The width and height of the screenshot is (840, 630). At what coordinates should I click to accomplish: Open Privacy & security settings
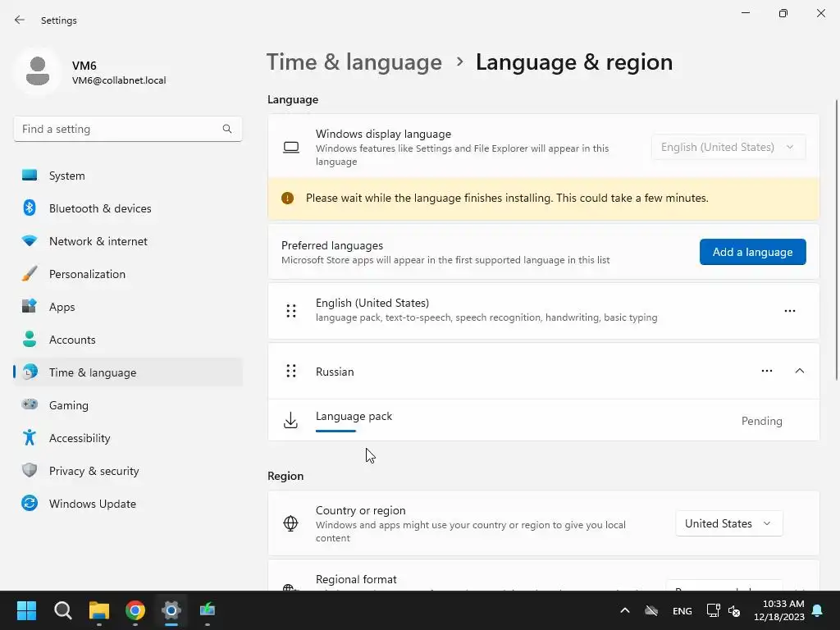(x=128, y=471)
